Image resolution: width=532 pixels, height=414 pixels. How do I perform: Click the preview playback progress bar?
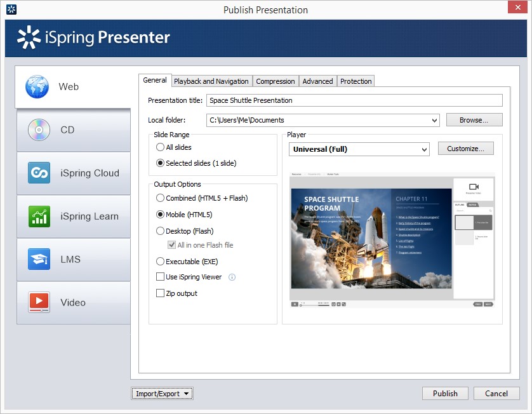(x=314, y=305)
